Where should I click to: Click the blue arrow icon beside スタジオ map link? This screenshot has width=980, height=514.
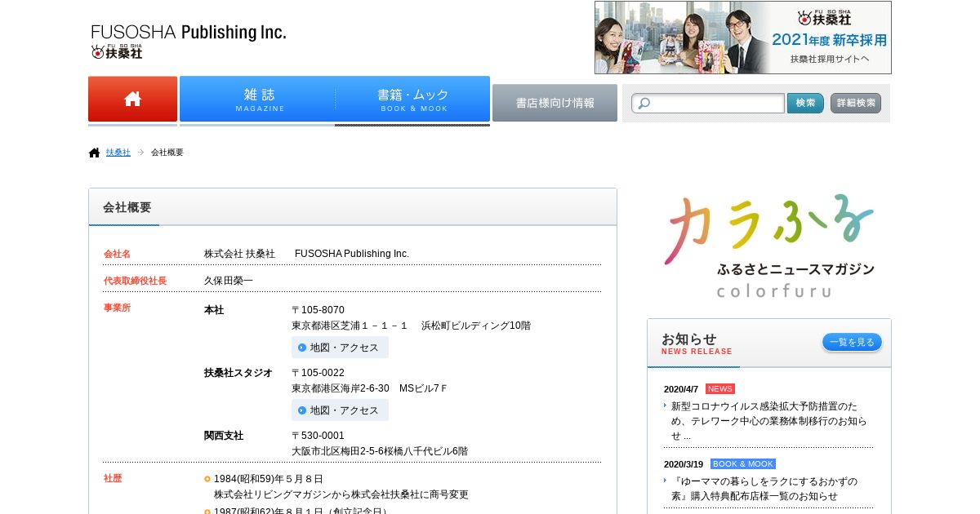(302, 410)
